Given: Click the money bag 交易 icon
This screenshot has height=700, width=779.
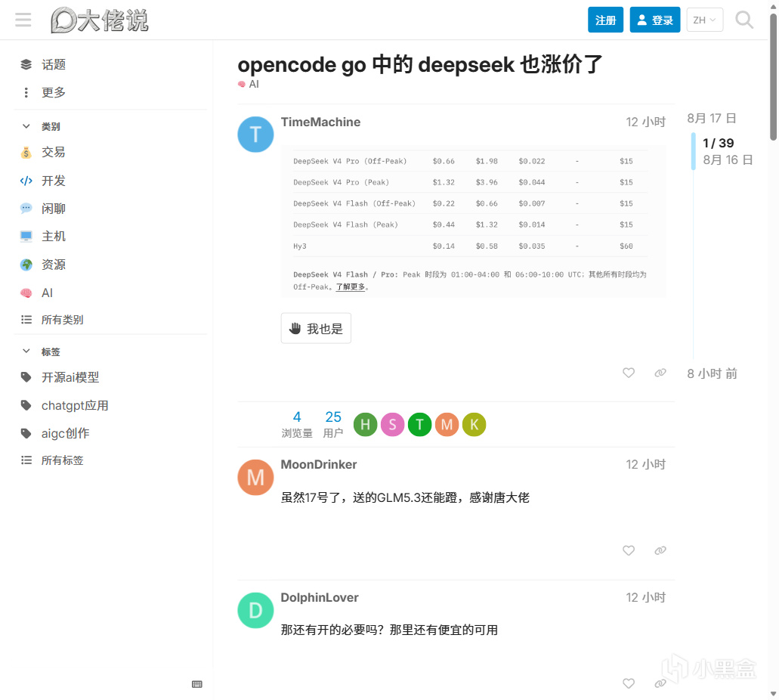Looking at the screenshot, I should (26, 153).
